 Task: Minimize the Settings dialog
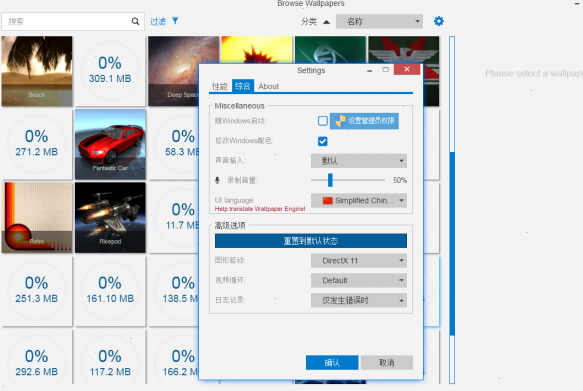point(369,70)
